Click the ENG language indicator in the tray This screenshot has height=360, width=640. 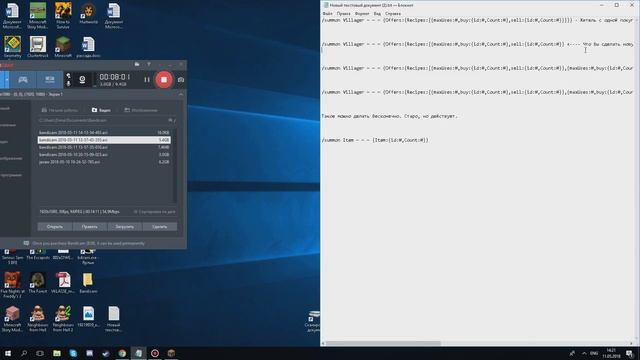pyautogui.click(x=594, y=353)
